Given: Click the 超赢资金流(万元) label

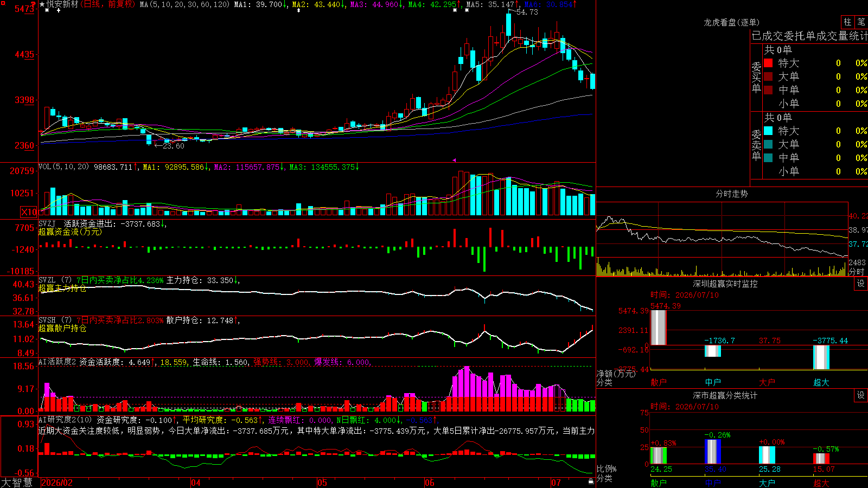Looking at the screenshot, I should tap(70, 232).
